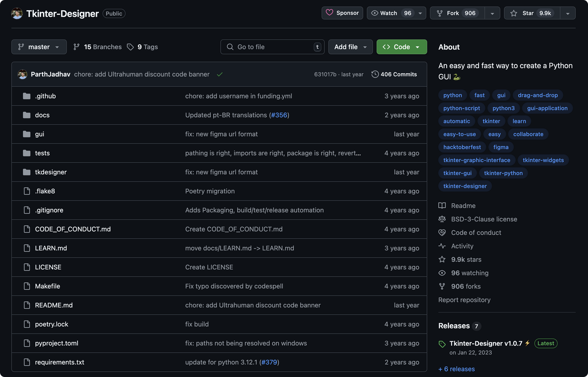The height and width of the screenshot is (377, 588).
Task: Expand the Add file menu
Action: coord(350,47)
